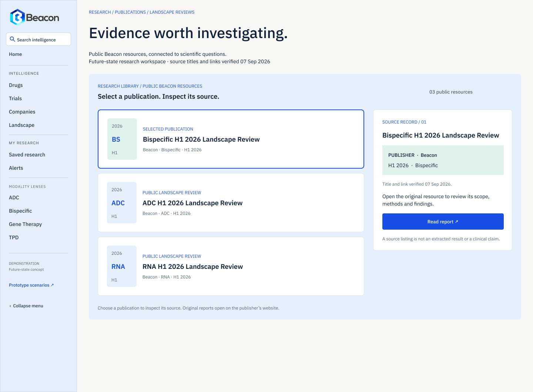Click 'SOURCE RECORD / 01' label
The height and width of the screenshot is (392, 533).
404,122
